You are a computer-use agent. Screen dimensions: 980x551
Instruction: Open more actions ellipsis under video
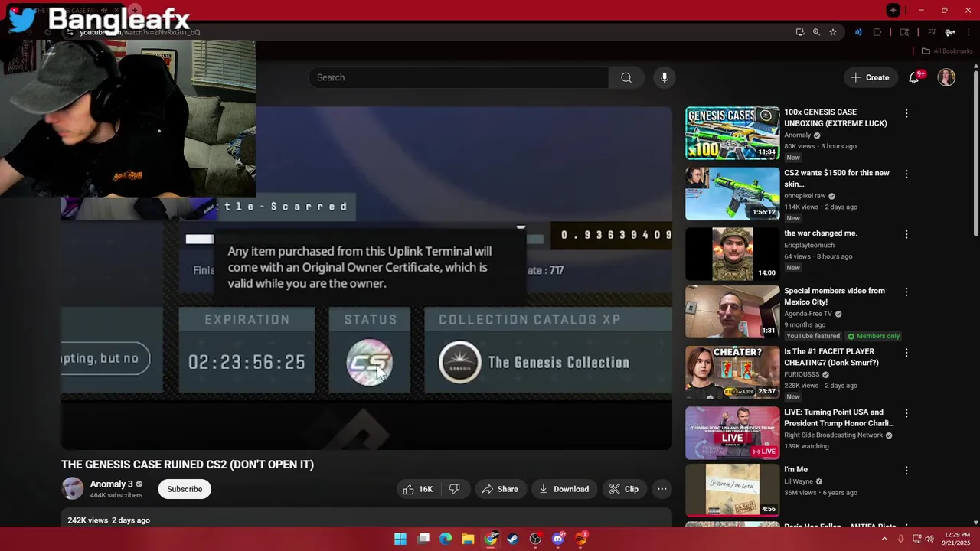pos(662,489)
